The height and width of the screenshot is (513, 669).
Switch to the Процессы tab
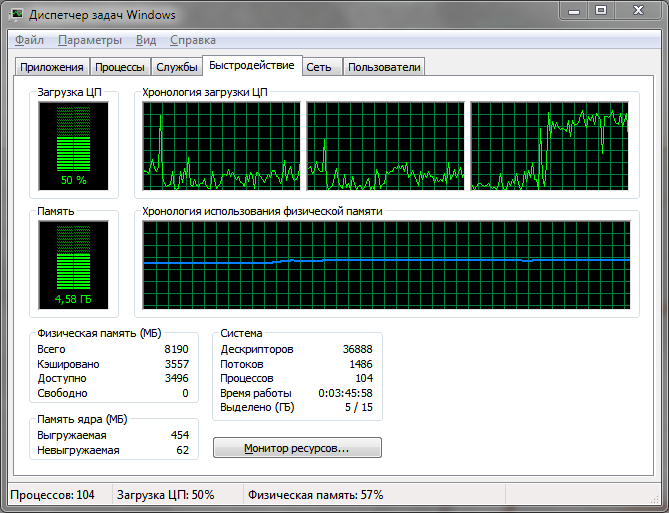pyautogui.click(x=120, y=67)
